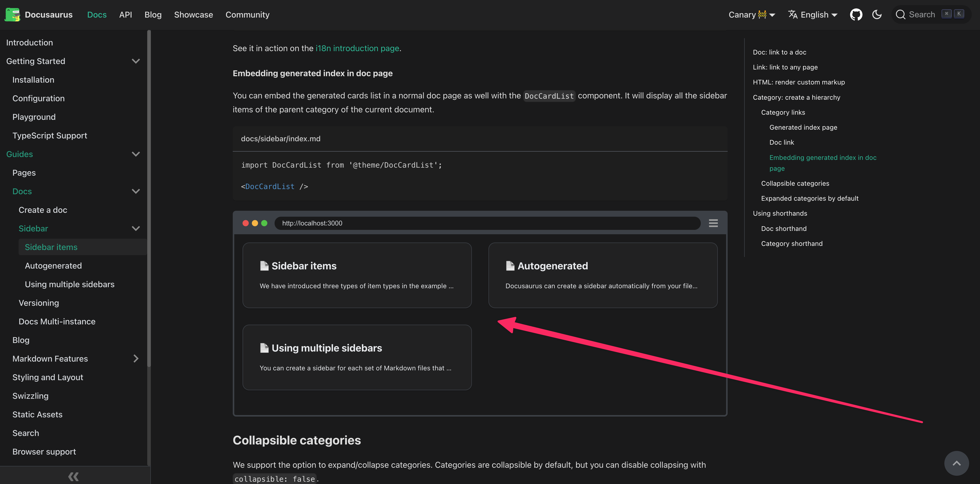Screen dimensions: 980x484
Task: Open Styling and Layout in the sidebar
Action: pyautogui.click(x=48, y=377)
